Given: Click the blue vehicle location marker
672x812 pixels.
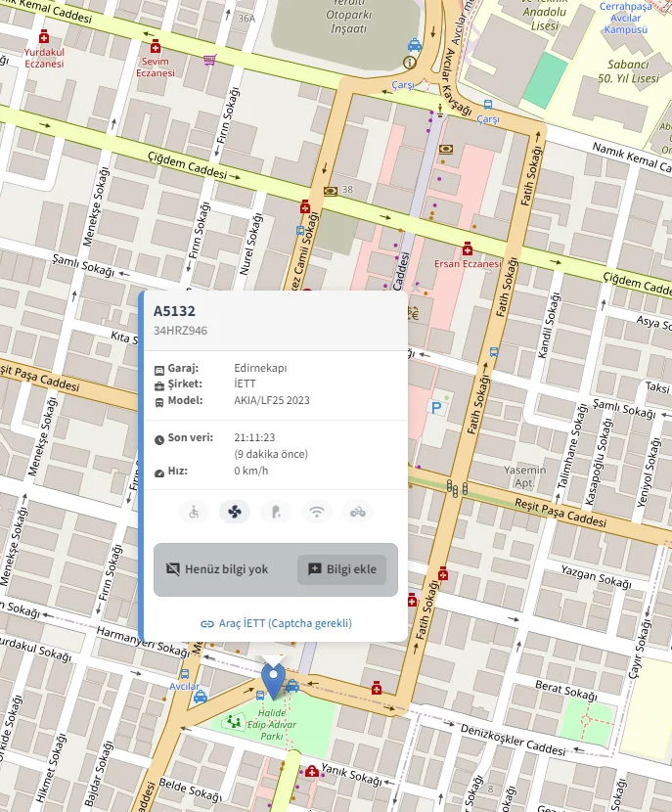Looking at the screenshot, I should [275, 678].
